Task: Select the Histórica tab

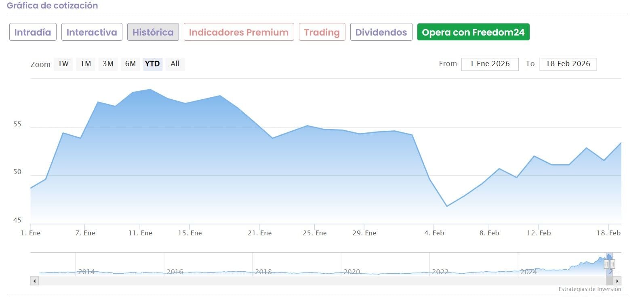Action: [x=153, y=32]
